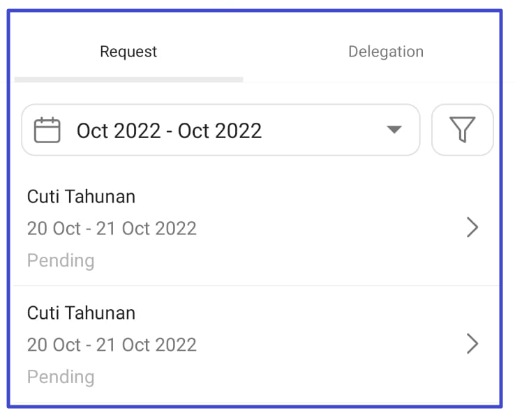
Task: Switch to the Delegation tab
Action: pos(385,52)
